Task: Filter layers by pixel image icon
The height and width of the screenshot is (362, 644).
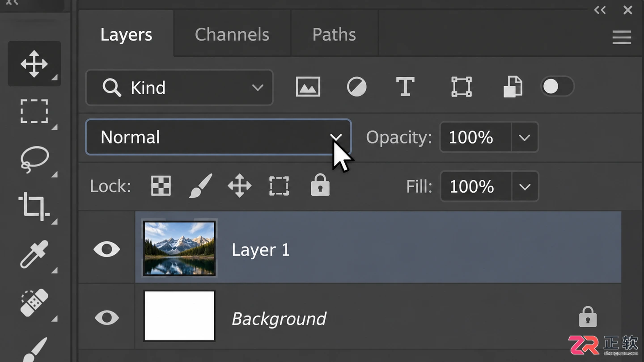Action: tap(308, 87)
